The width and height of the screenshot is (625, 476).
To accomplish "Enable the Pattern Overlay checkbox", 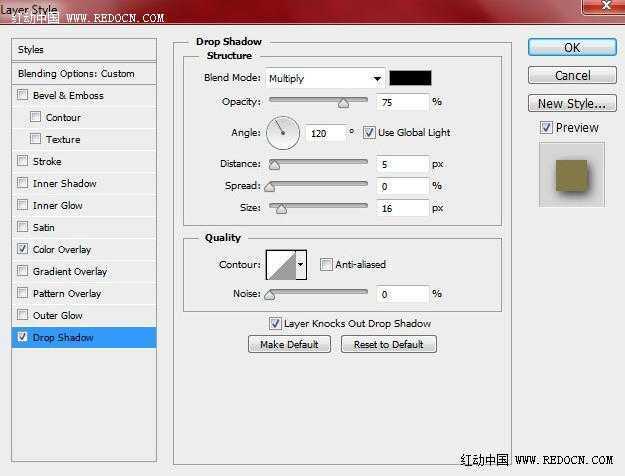I will coord(23,293).
